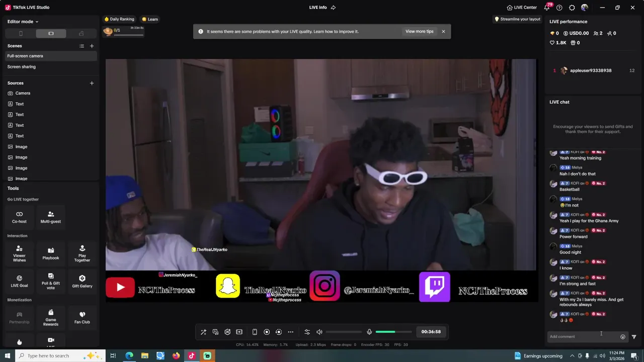The width and height of the screenshot is (644, 362).
Task: Open notifications bell
Action: coord(547,8)
